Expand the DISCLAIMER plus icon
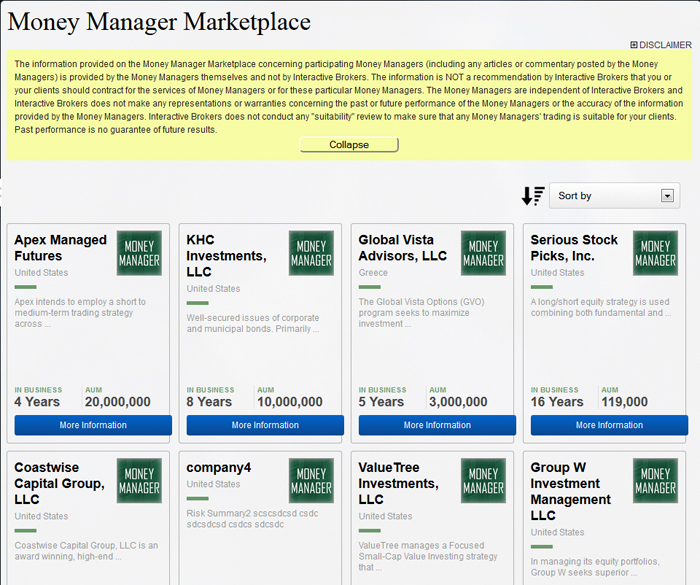 point(633,45)
